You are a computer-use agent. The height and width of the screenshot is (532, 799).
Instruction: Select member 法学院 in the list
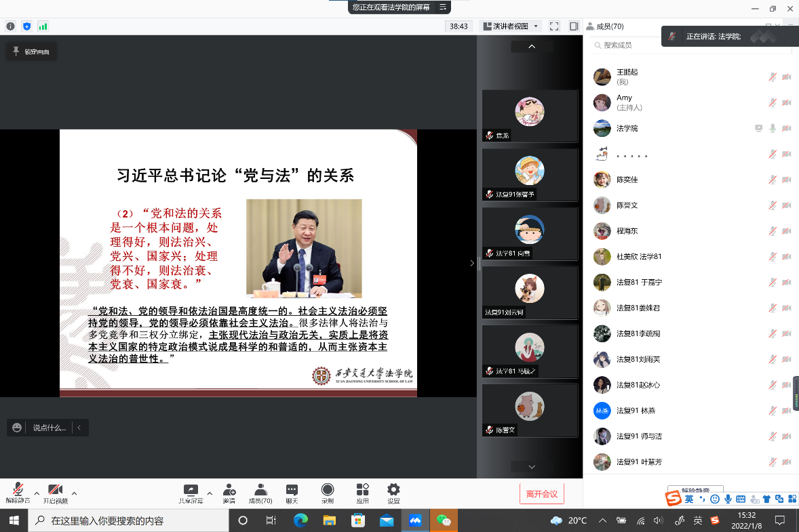click(627, 128)
